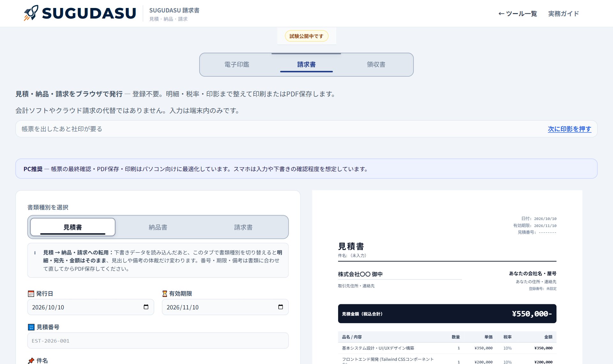Click 取引先住所・連絡先 in the preview

click(356, 286)
